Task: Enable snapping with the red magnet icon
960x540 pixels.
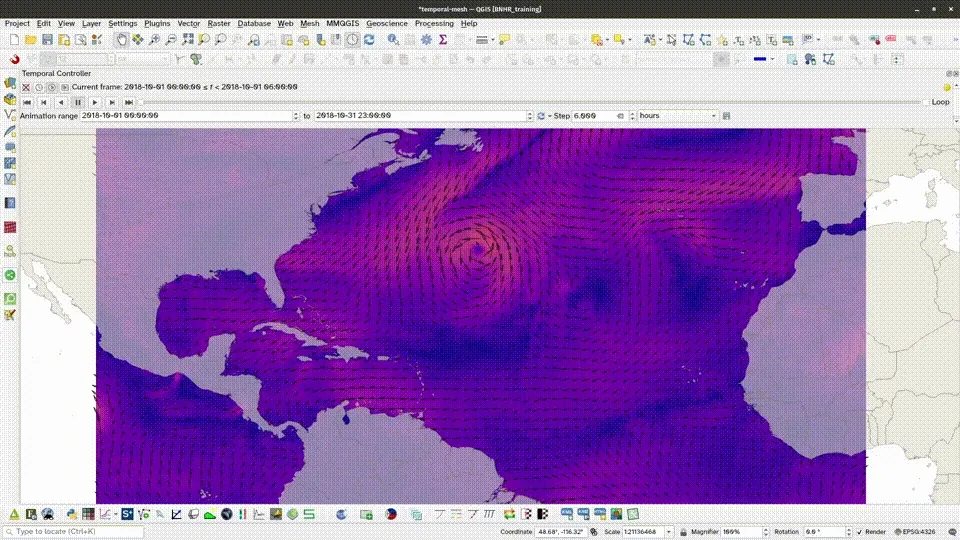Action: [14, 59]
